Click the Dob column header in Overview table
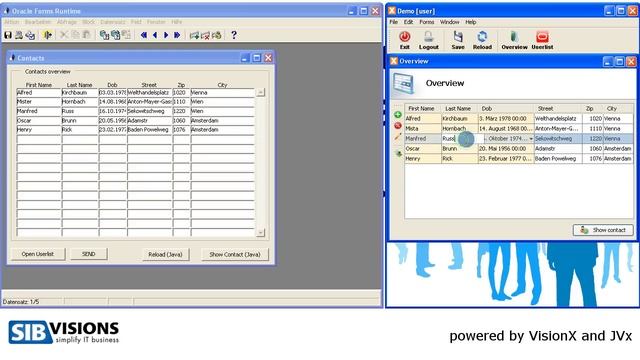Viewport: 640px width, 360px height. coord(506,109)
